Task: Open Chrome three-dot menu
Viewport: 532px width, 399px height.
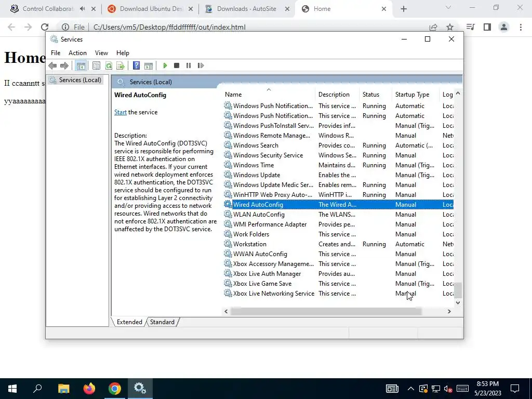Action: point(521,27)
